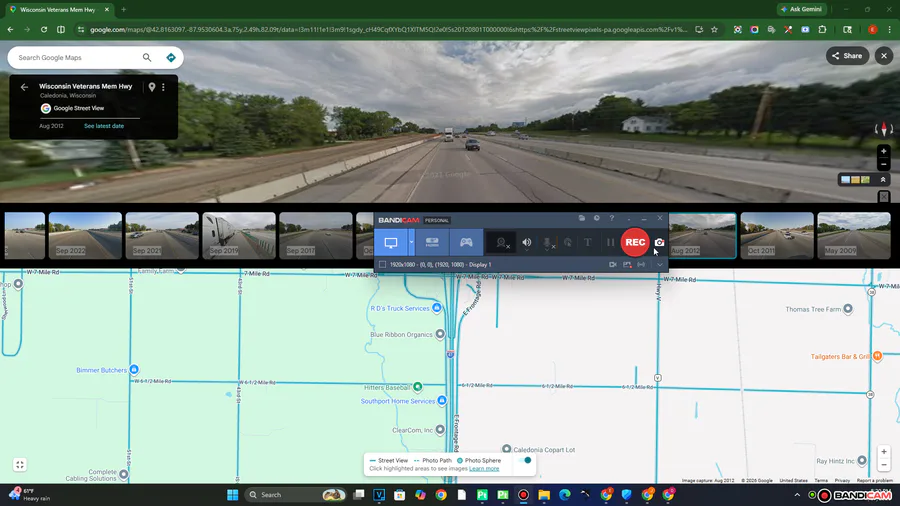Viewport: 900px width, 506px height.
Task: Open Windows Start menu
Action: [x=232, y=495]
